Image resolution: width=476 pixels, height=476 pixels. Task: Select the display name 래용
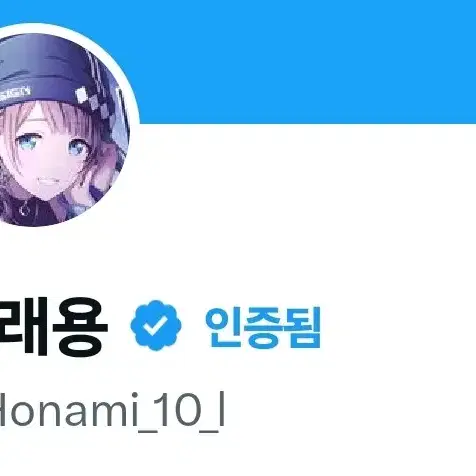(53, 326)
